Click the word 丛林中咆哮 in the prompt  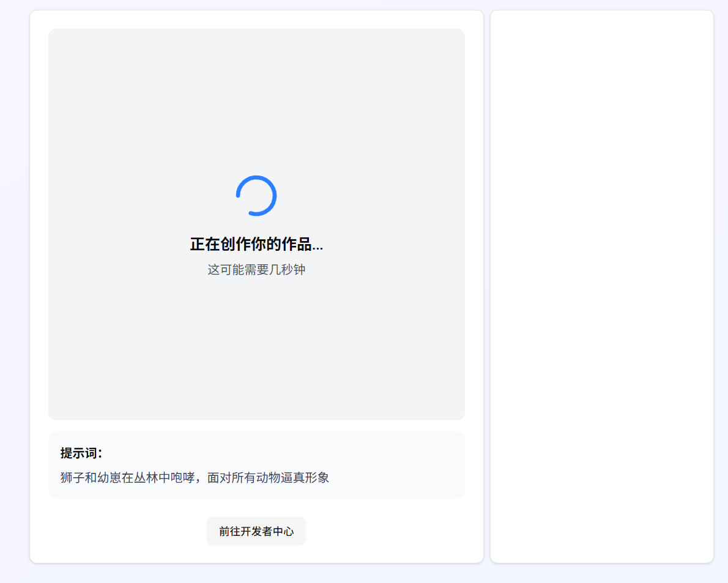(164, 478)
